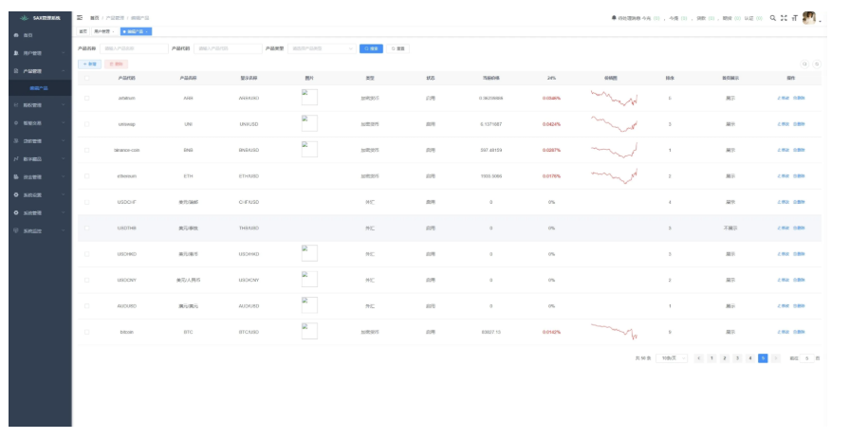Select the checkbox for the ethereum row
868x439 pixels.
pyautogui.click(x=86, y=175)
